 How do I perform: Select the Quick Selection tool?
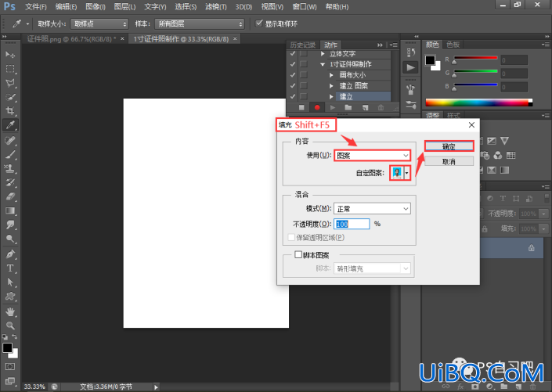(10, 97)
